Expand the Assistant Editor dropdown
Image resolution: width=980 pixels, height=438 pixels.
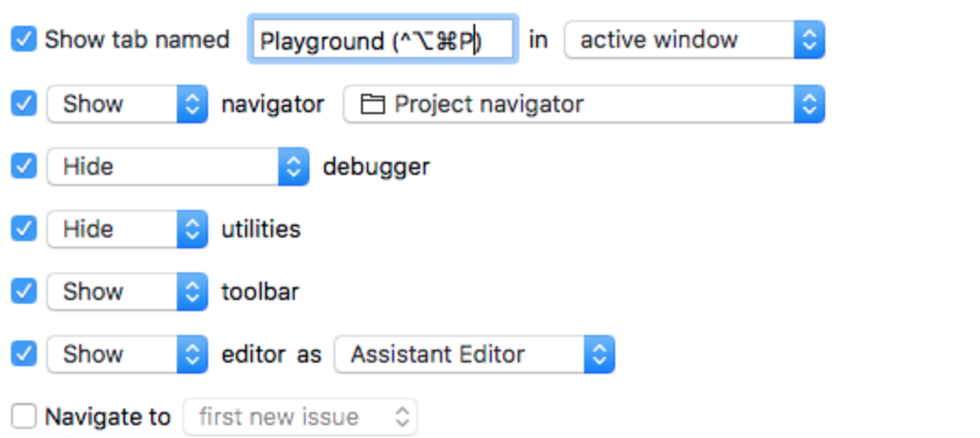click(x=473, y=354)
